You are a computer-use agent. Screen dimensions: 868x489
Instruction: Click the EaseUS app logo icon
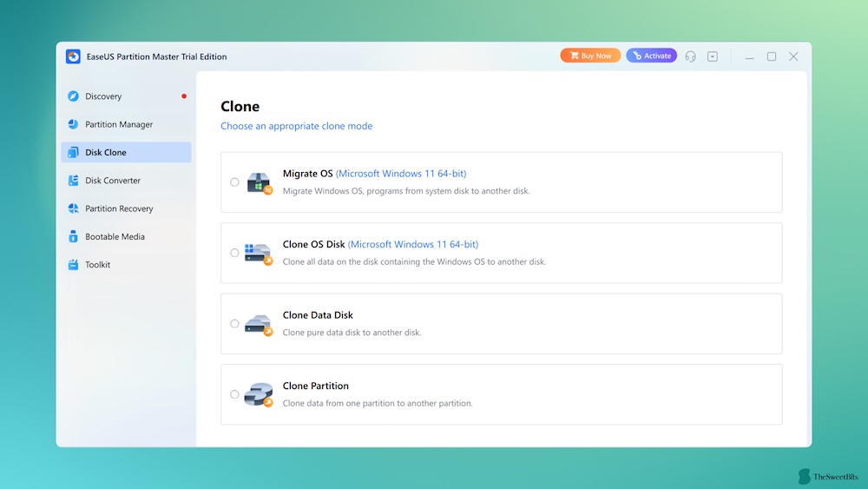pyautogui.click(x=73, y=56)
